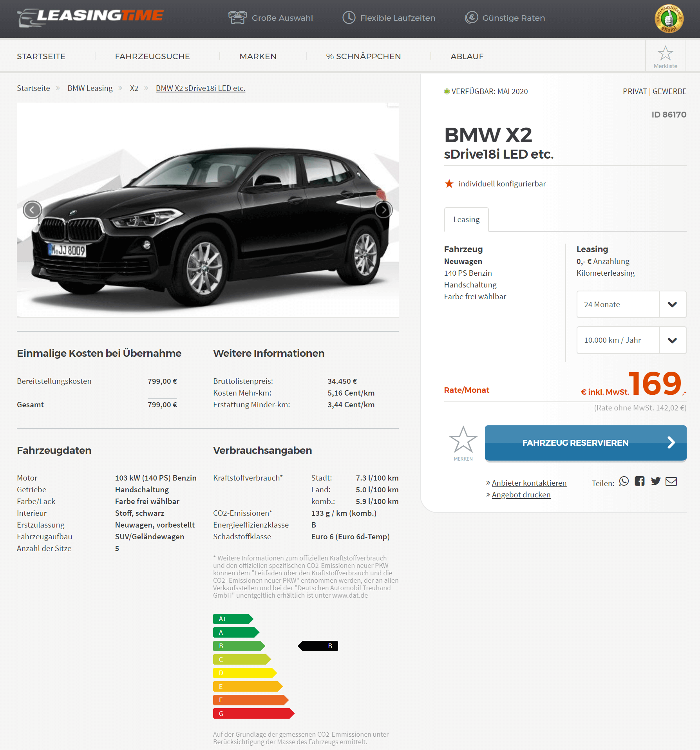The image size is (700, 750).
Task: Click the yellow D efficiency bar
Action: coord(245,673)
